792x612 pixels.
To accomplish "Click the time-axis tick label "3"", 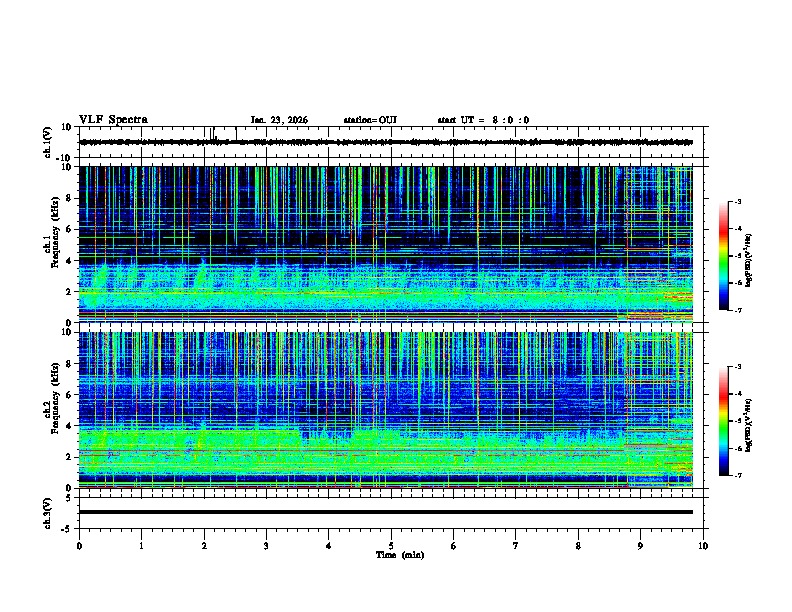I will click(266, 546).
